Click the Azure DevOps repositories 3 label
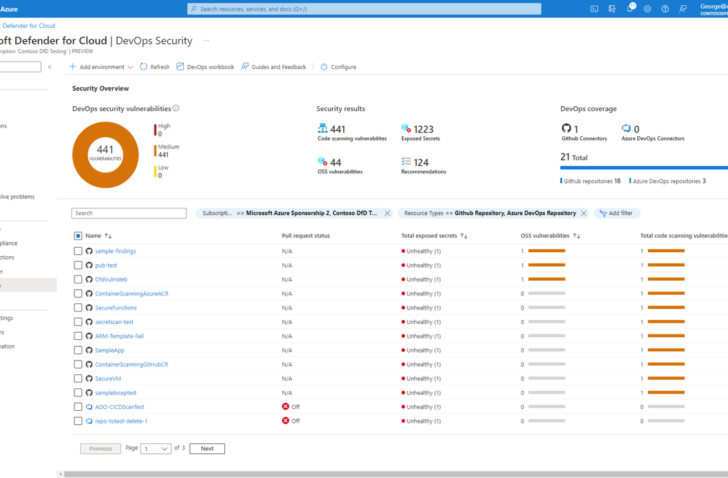 click(668, 181)
